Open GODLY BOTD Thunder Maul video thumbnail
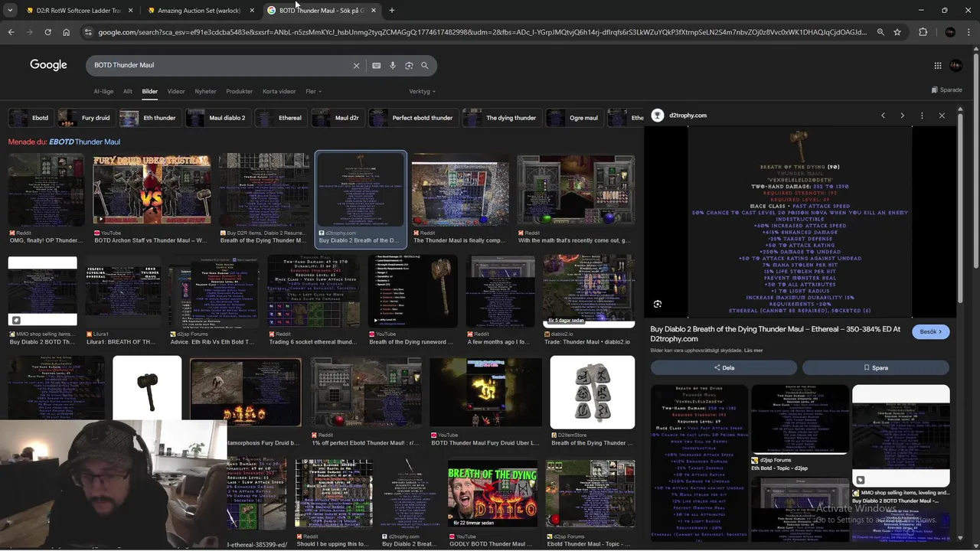 pyautogui.click(x=492, y=494)
